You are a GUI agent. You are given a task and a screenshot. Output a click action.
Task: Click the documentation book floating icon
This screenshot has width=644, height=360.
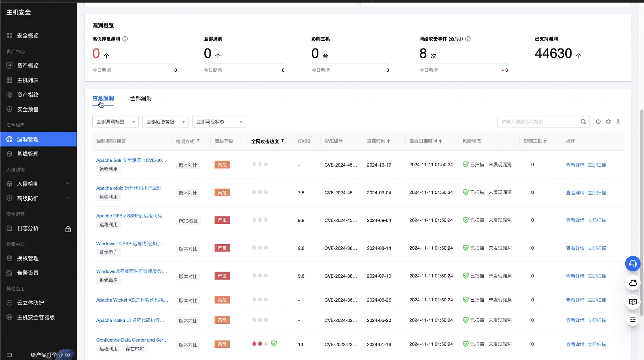click(x=633, y=302)
